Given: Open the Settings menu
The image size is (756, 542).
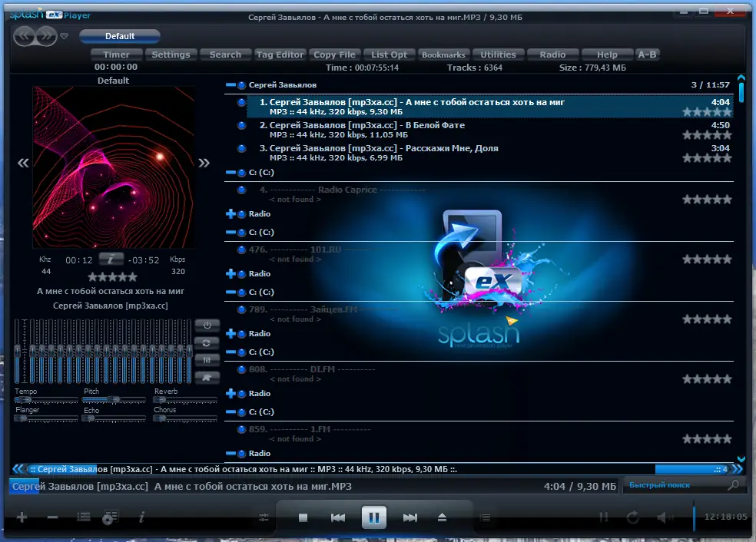Looking at the screenshot, I should click(171, 55).
